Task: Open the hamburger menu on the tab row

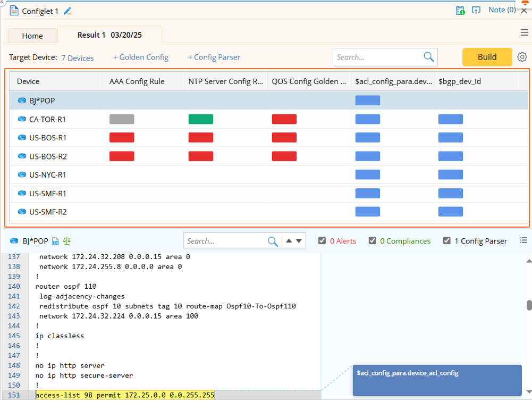Action: [x=524, y=33]
